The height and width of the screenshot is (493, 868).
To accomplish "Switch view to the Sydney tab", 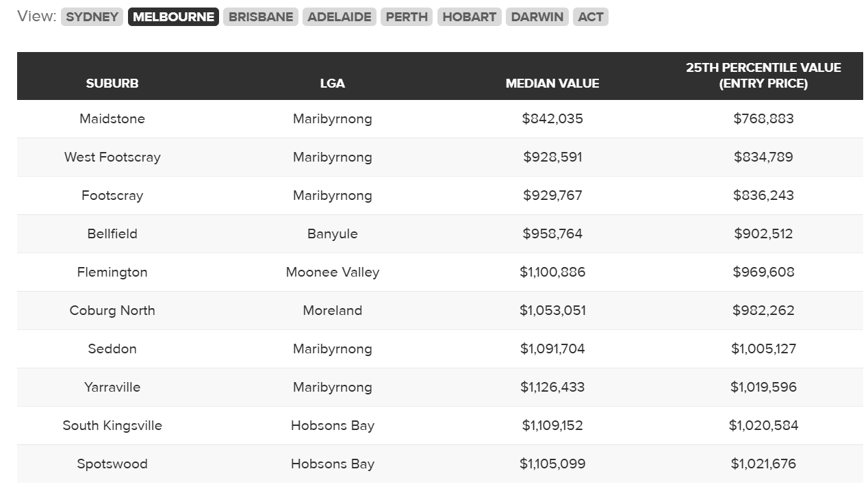I will pos(92,17).
